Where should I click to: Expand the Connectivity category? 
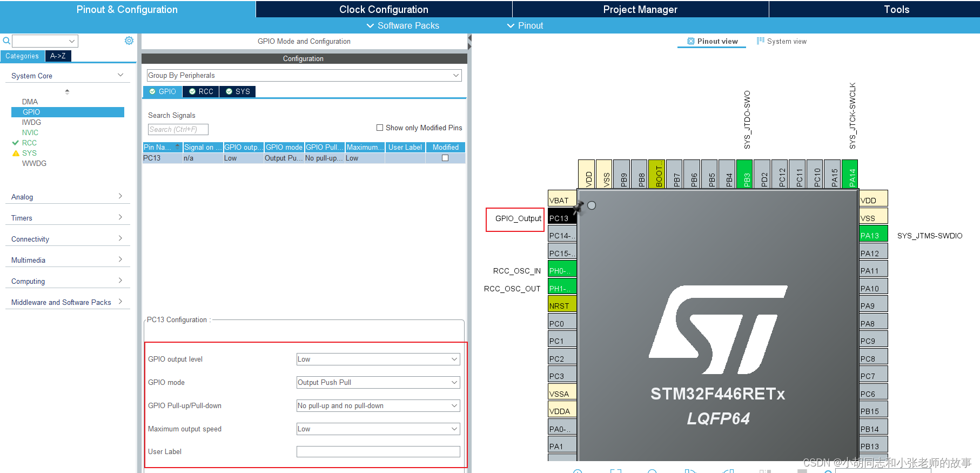[68, 239]
